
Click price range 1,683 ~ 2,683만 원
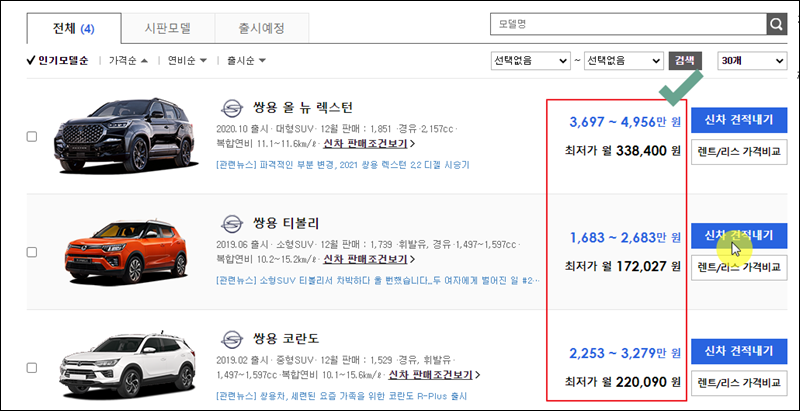click(626, 238)
